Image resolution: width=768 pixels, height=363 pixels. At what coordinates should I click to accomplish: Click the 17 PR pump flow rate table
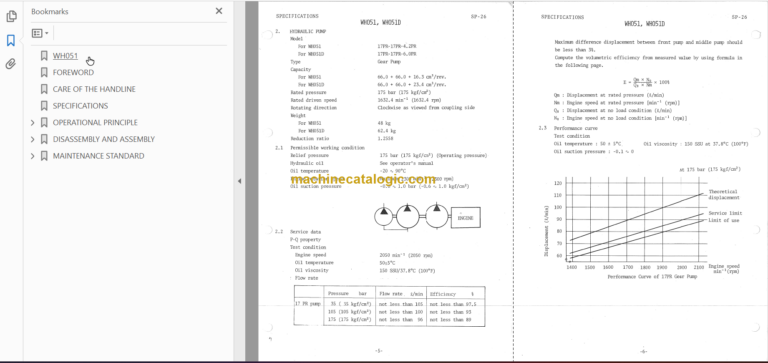click(x=389, y=306)
